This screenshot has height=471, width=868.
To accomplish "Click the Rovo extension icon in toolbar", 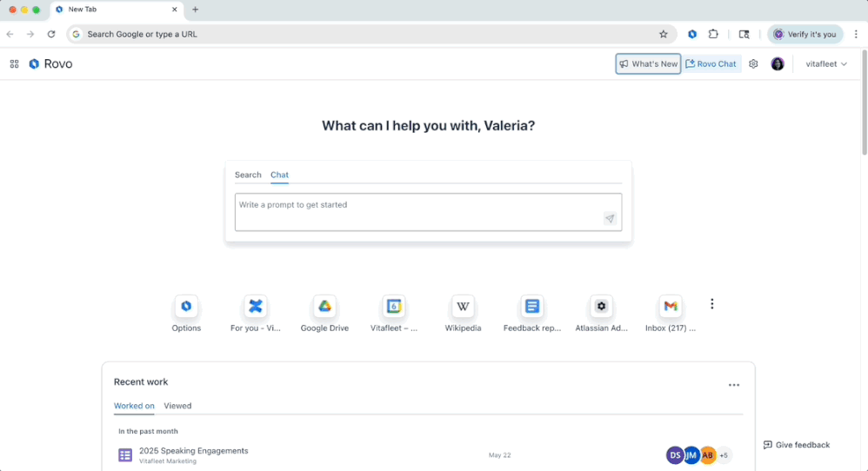I will pos(692,34).
